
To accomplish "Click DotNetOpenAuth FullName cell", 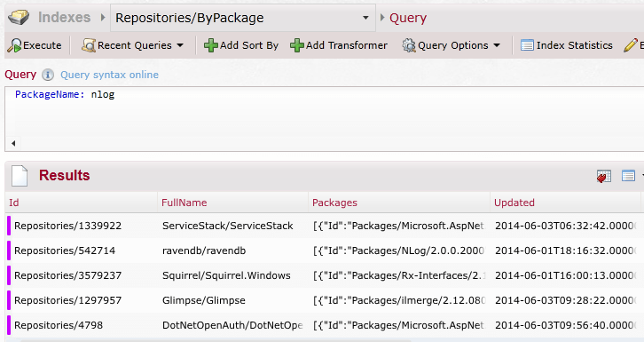I will point(232,325).
